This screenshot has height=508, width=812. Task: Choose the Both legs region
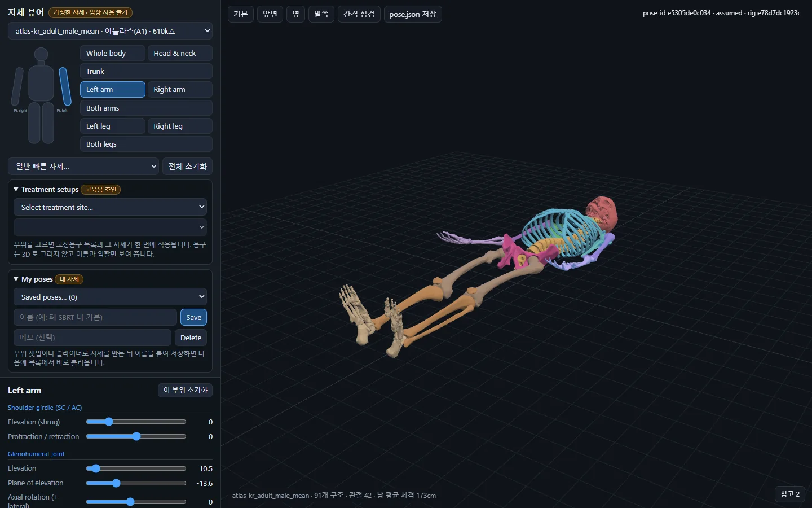click(146, 144)
